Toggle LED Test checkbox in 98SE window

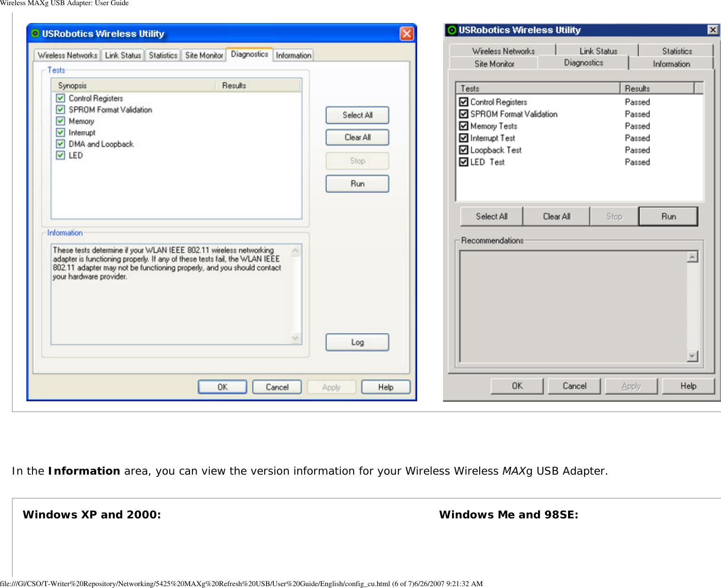point(464,162)
